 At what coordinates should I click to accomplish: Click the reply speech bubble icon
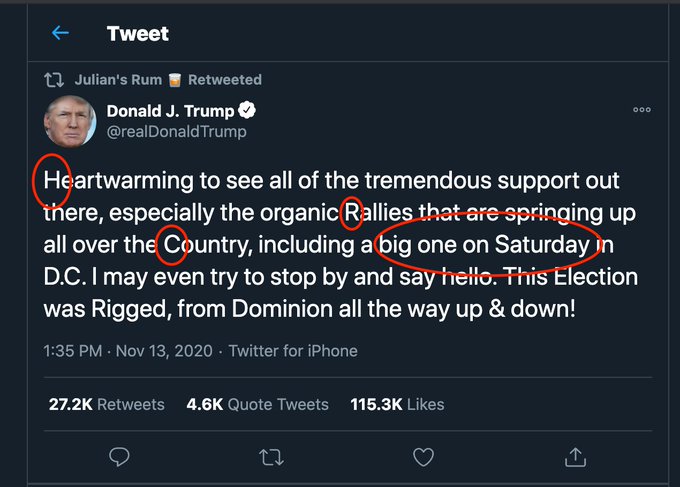119,457
